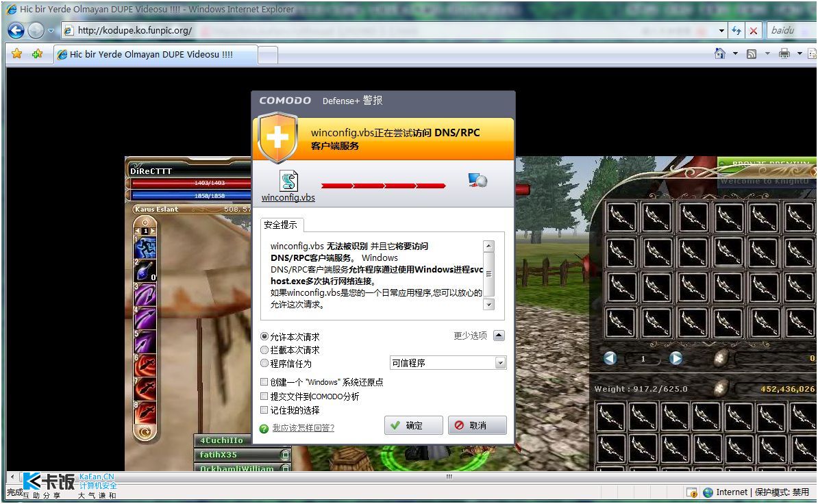Click the gold amount 452,436,026

click(787, 389)
